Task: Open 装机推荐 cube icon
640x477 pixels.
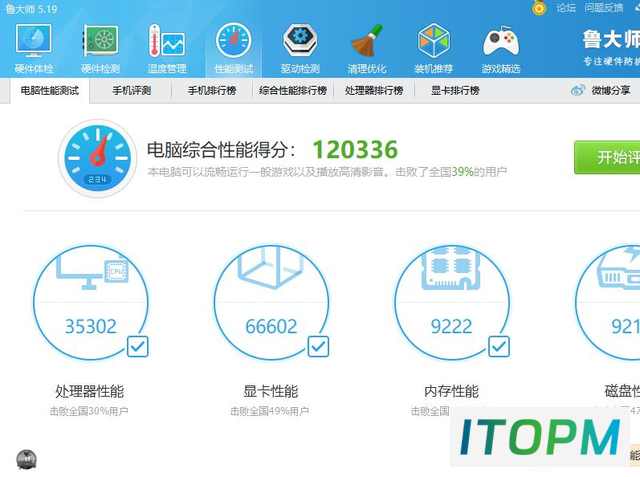Action: [x=433, y=49]
